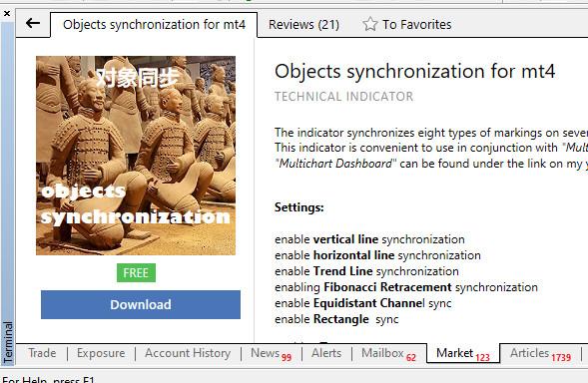Open the Reviews (21) tab
588x383 pixels.
pyautogui.click(x=303, y=25)
